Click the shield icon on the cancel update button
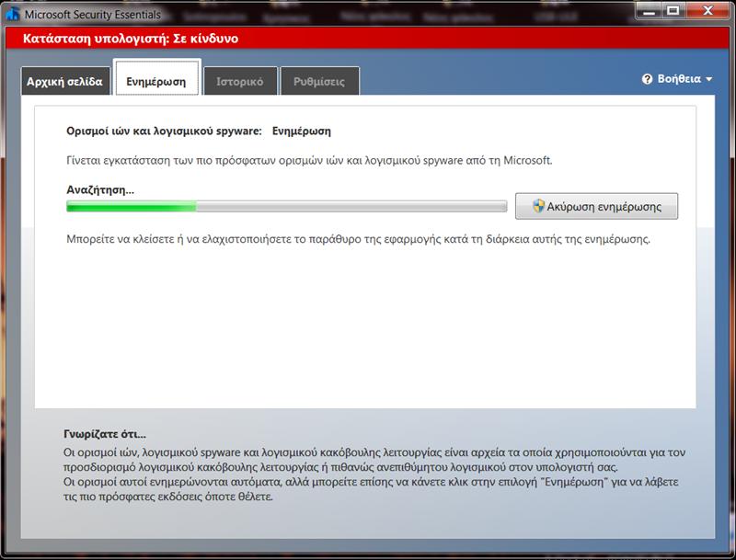This screenshot has width=736, height=560. [x=538, y=206]
